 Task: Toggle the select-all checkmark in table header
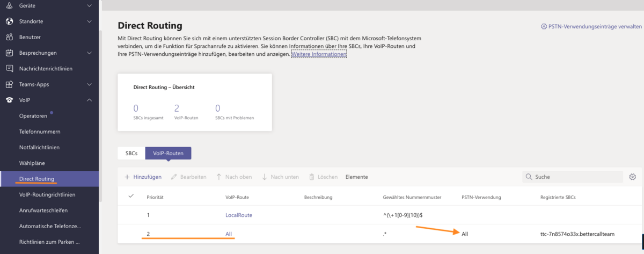[131, 197]
